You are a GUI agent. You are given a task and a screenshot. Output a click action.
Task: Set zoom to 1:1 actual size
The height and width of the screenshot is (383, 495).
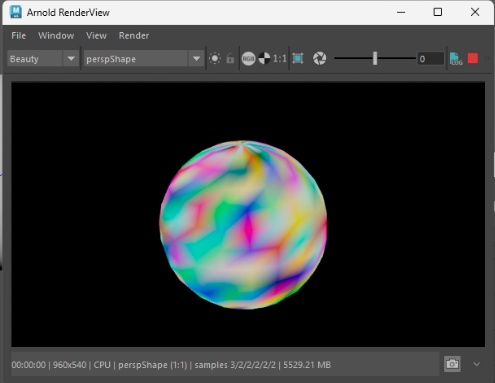click(x=280, y=59)
